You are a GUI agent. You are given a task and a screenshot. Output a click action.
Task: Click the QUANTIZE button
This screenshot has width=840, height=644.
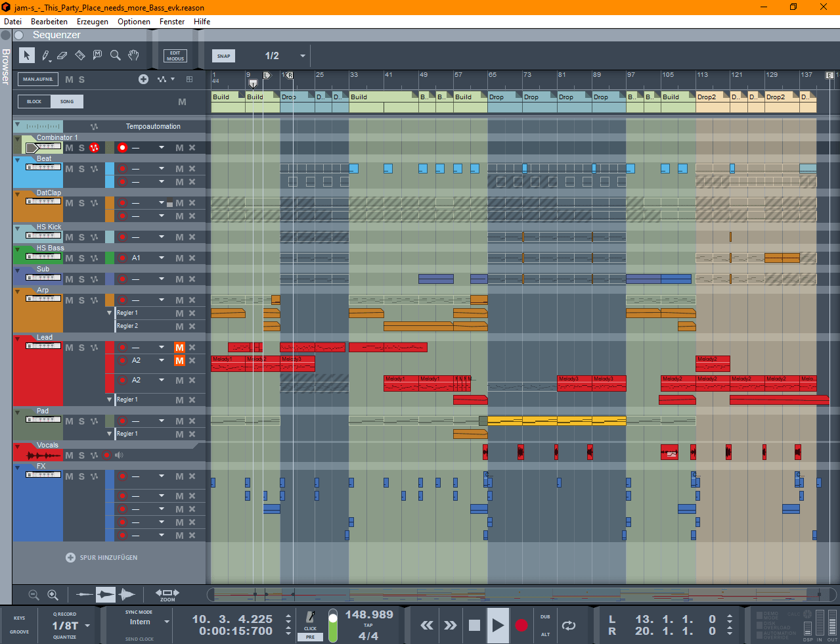tap(64, 637)
